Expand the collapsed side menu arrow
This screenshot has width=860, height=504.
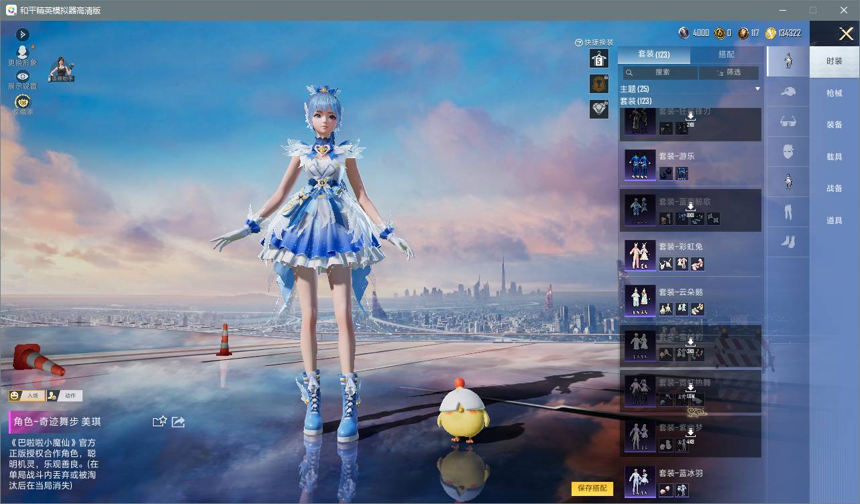coord(23,34)
